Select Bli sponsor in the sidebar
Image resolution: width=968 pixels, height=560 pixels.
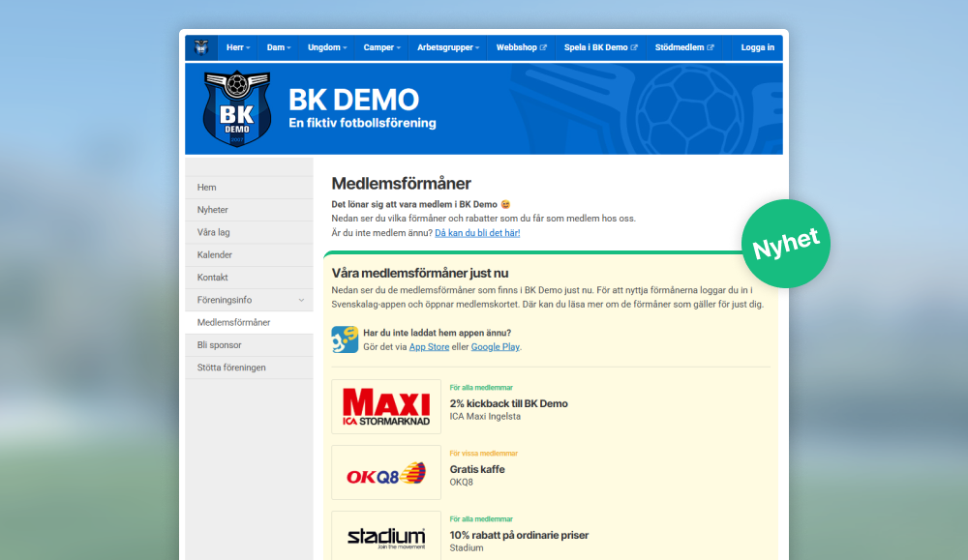tap(219, 345)
